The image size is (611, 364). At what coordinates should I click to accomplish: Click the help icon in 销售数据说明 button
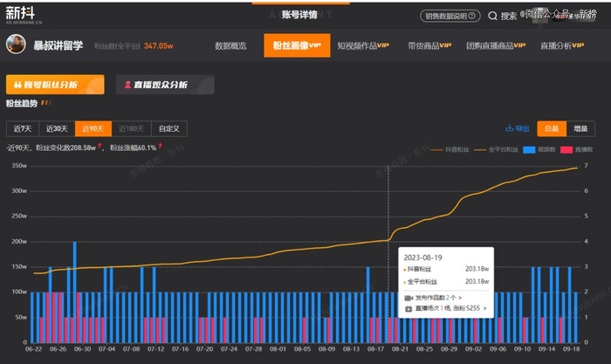click(x=474, y=16)
